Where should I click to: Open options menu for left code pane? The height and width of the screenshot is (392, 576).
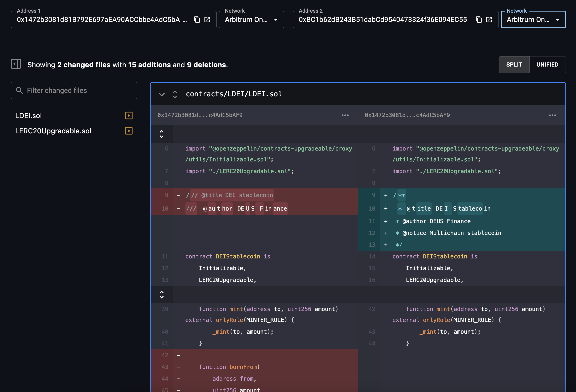(x=345, y=115)
